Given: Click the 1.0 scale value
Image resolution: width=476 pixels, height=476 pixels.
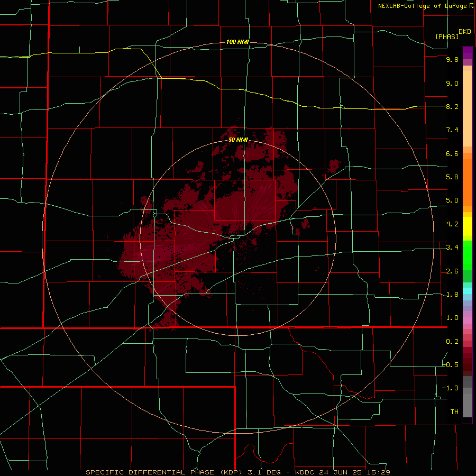Looking at the screenshot, I should pos(452,318).
